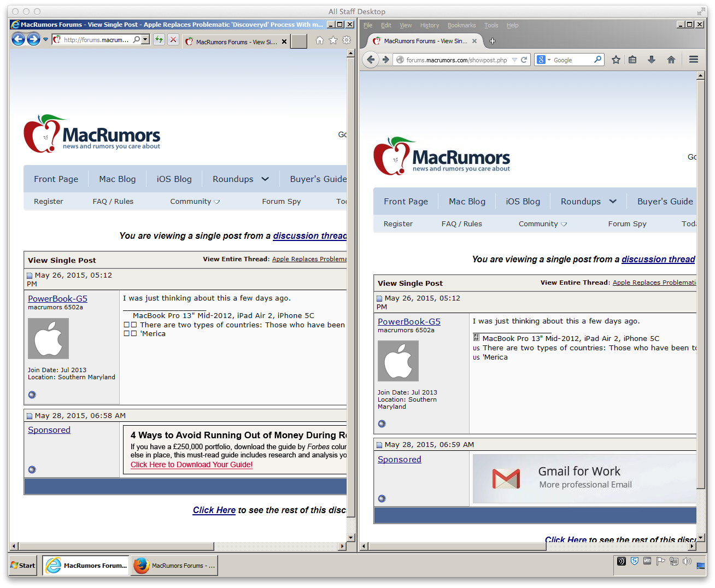Click the magnifier icon in Firefox search box
715x588 pixels.
click(597, 60)
